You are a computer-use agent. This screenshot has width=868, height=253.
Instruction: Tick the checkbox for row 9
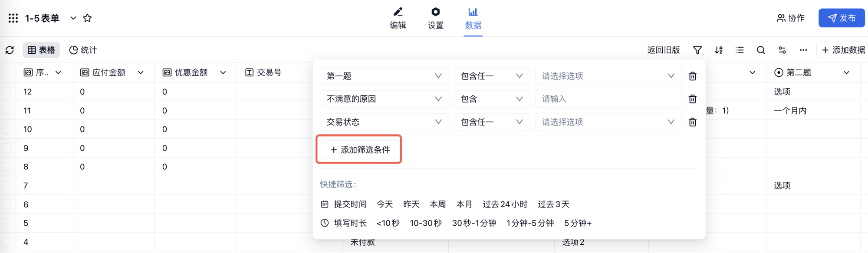7,148
